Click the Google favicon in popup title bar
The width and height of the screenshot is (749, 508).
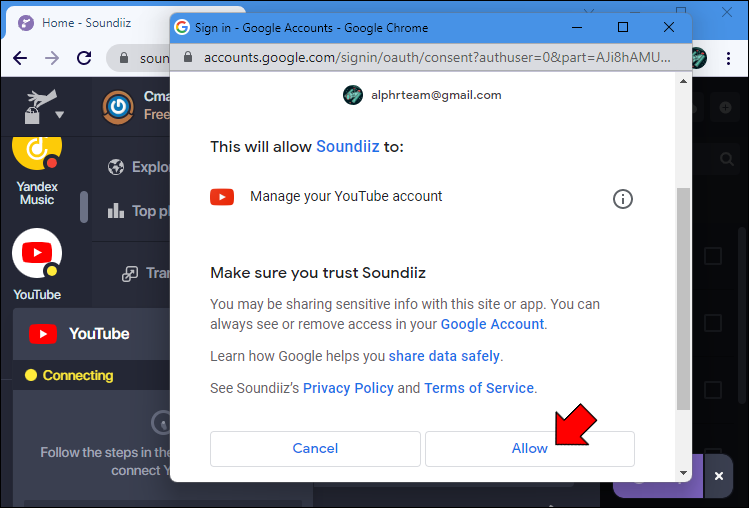pos(182,27)
